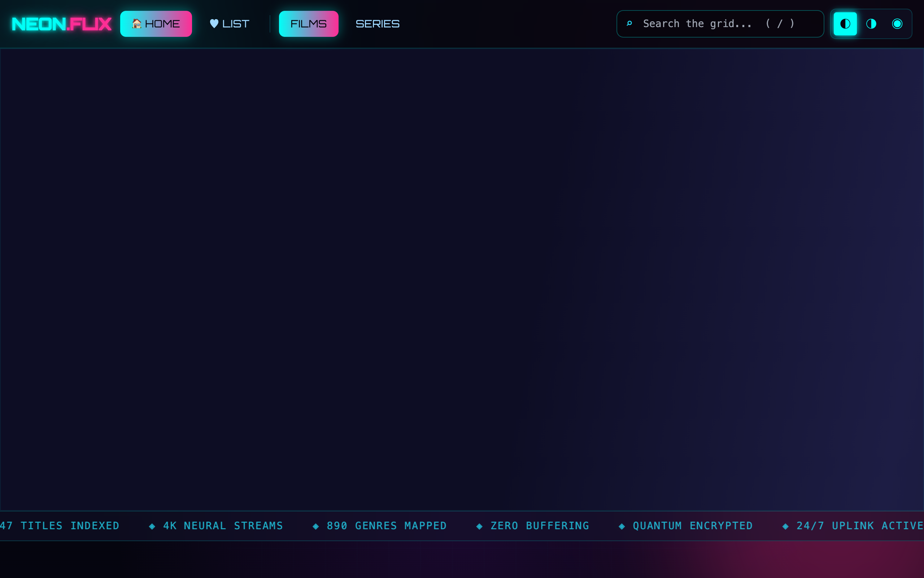Switch to the SERIES tab
Image resolution: width=924 pixels, height=578 pixels.
point(378,24)
